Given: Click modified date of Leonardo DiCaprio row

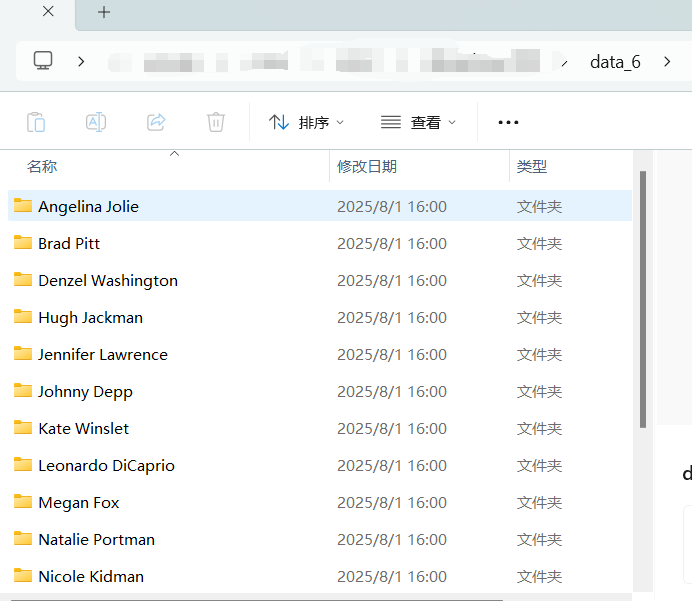Looking at the screenshot, I should point(392,466).
